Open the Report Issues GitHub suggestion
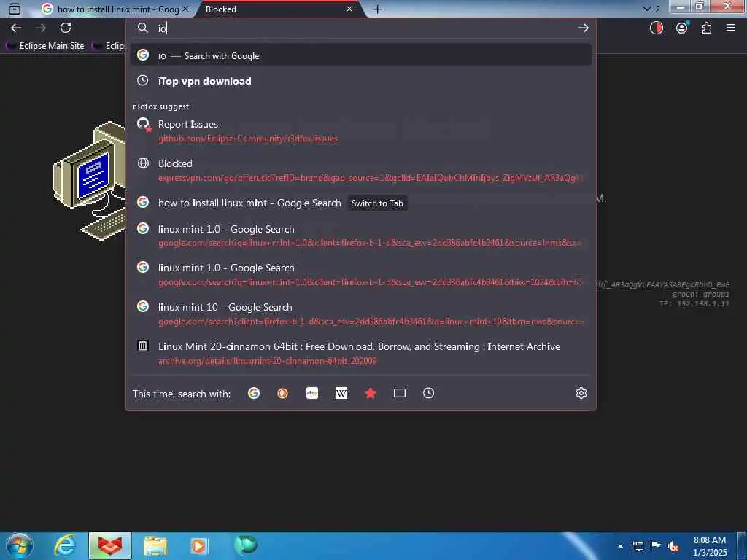Image resolution: width=747 pixels, height=560 pixels. [361, 131]
